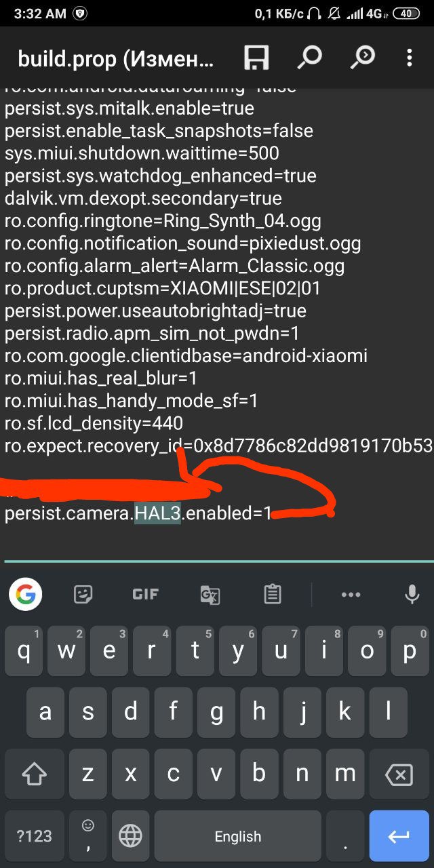Place the cursor on the persist.camera.HAL3.enabled=1 line
434x868 pixels.
138,513
